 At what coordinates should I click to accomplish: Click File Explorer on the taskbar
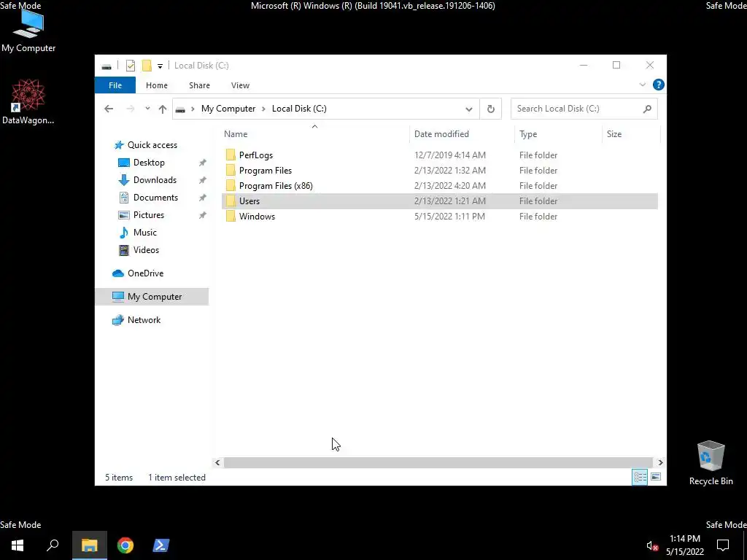tap(89, 545)
